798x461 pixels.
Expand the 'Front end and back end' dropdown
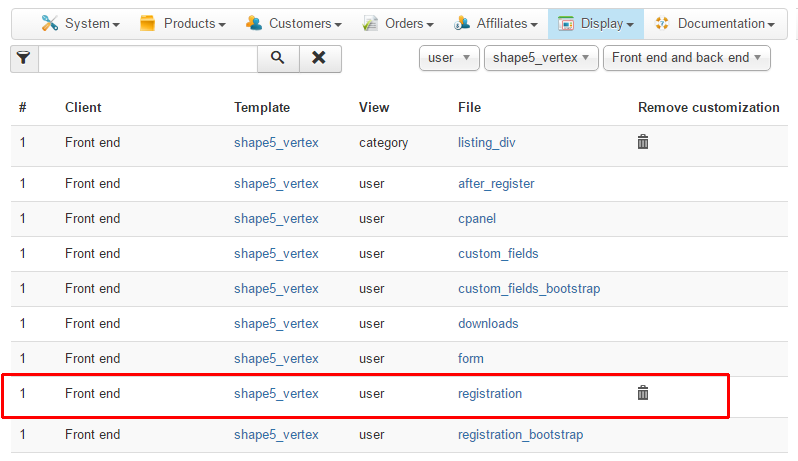click(x=687, y=58)
